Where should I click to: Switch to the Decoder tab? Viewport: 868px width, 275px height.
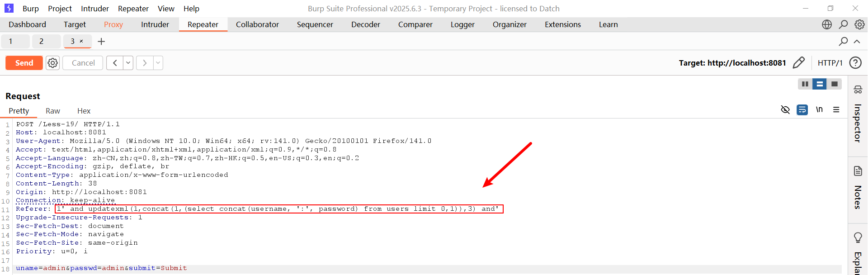click(366, 24)
